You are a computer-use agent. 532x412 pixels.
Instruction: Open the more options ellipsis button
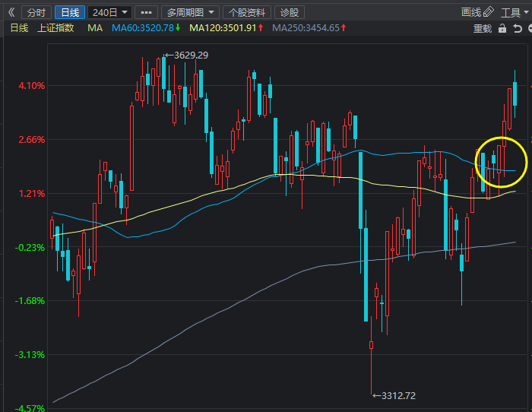146,13
